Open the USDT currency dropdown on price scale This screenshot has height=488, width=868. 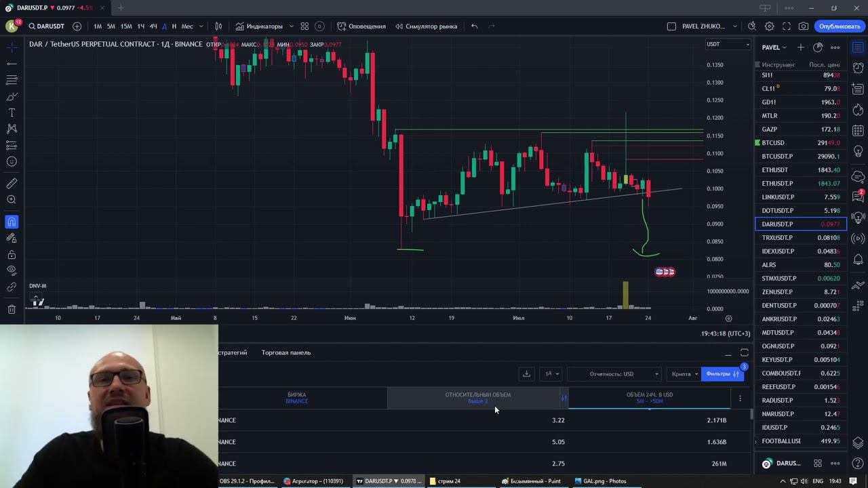click(x=728, y=44)
